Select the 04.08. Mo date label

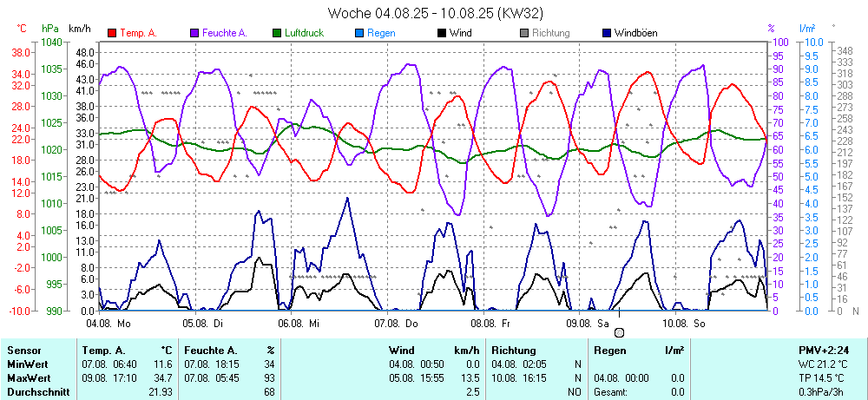[108, 322]
